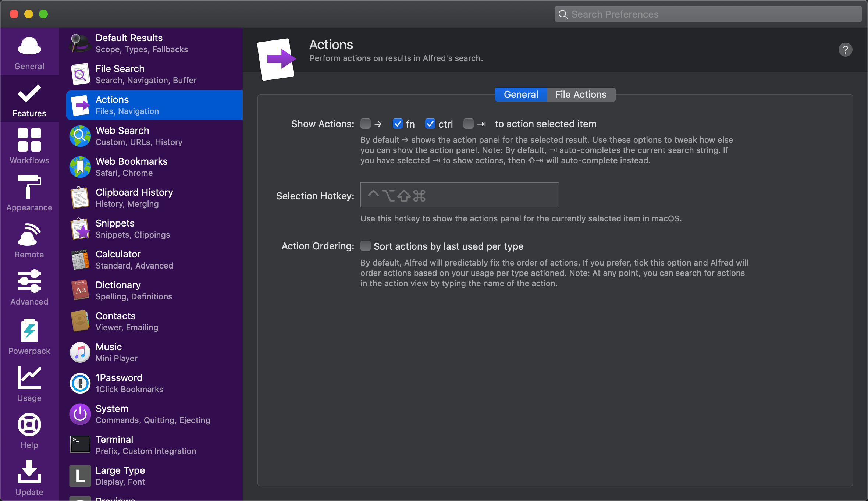Click Scope, Types, Fallbacks subtitle
Viewport: 868px width, 501px height.
pos(142,49)
